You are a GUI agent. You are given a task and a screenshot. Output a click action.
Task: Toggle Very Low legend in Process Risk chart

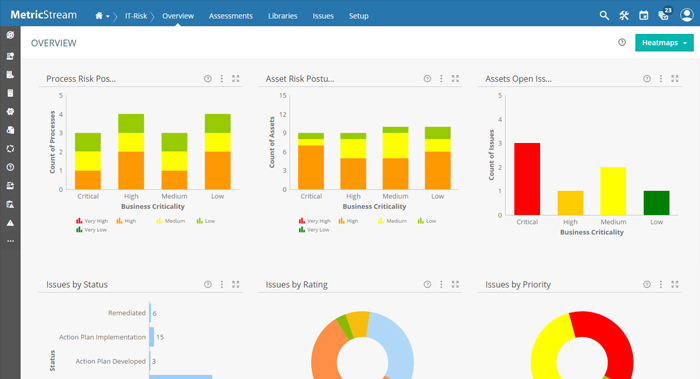pyautogui.click(x=92, y=230)
